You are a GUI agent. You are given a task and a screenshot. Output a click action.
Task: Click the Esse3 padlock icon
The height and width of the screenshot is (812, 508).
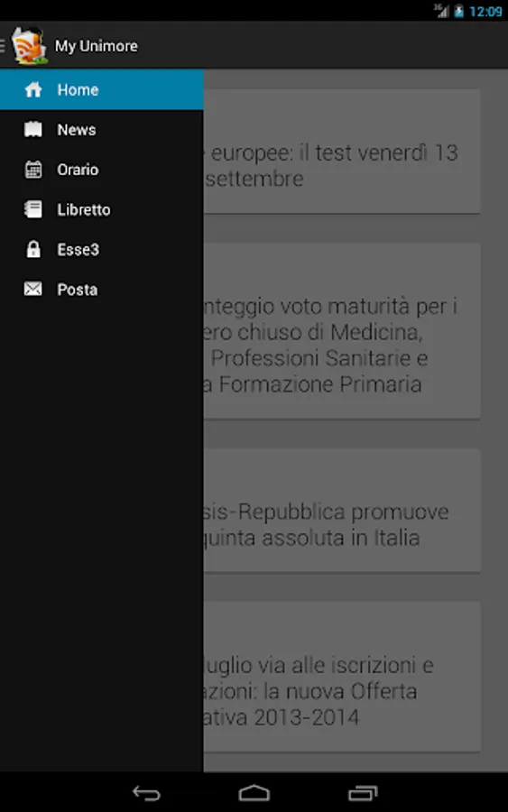pyautogui.click(x=33, y=249)
